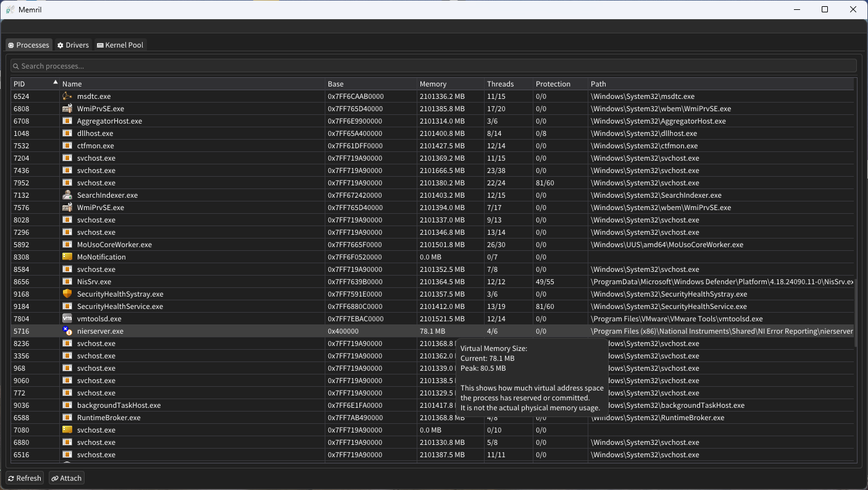Click the msdtc.exe process icon
Image resolution: width=868 pixels, height=490 pixels.
[67, 96]
